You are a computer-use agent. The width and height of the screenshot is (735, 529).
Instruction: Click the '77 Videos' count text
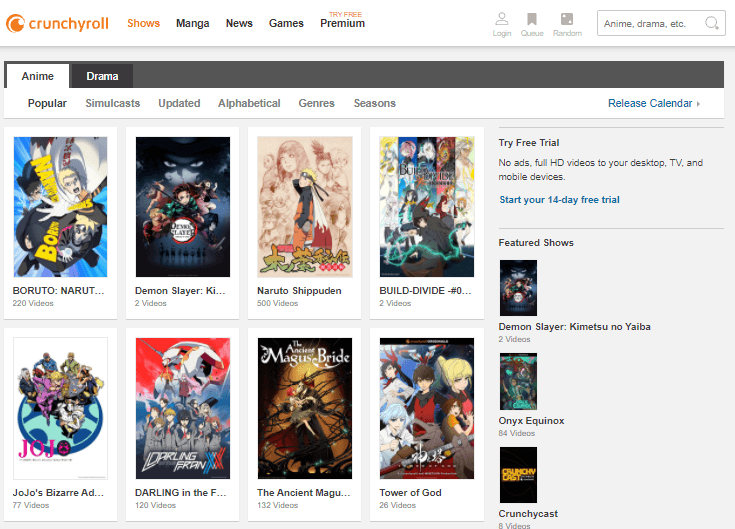pos(31,505)
